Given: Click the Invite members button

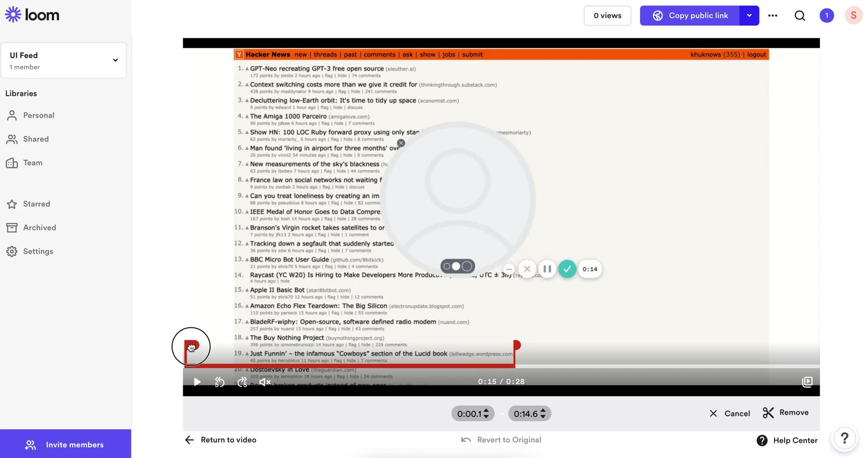Looking at the screenshot, I should tap(66, 445).
